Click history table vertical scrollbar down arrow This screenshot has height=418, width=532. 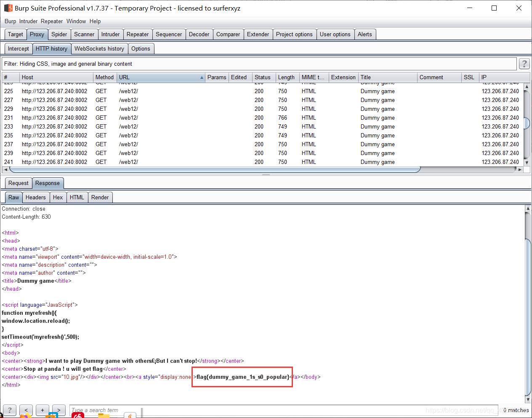click(x=527, y=163)
